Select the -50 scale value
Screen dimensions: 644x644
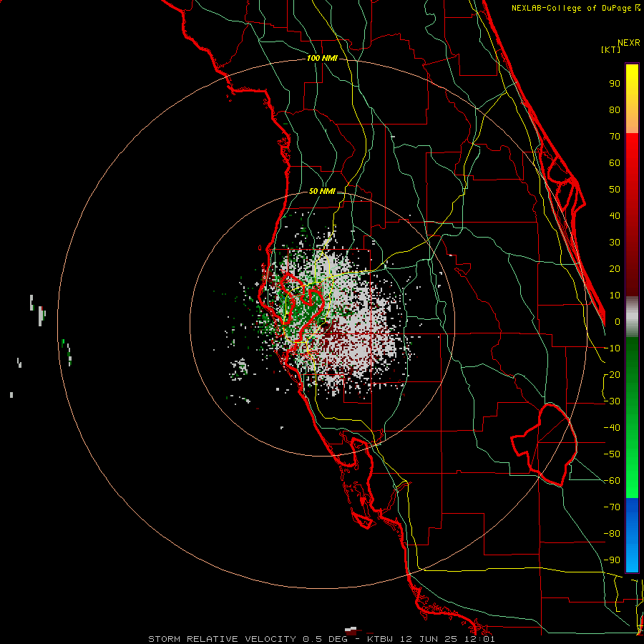coord(612,454)
